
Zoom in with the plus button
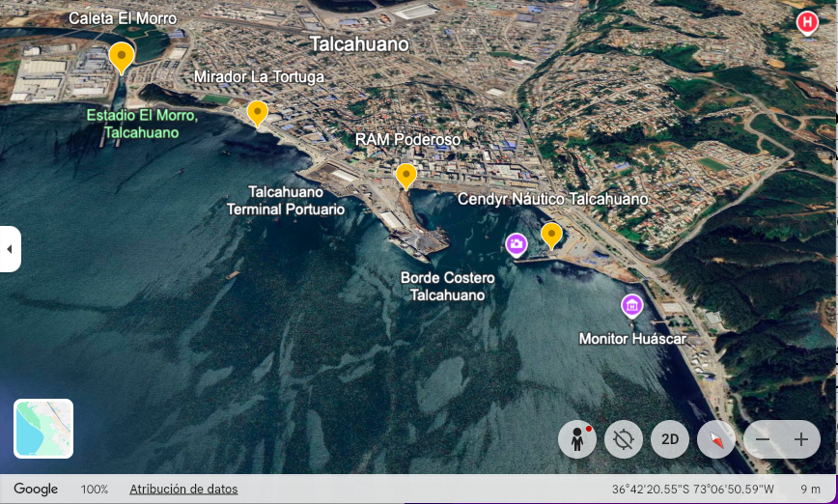pyautogui.click(x=800, y=439)
